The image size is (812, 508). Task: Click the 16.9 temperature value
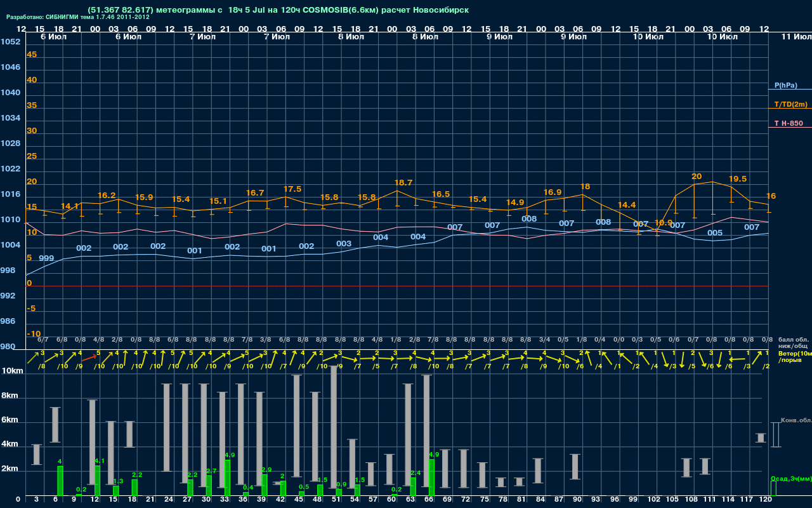(553, 192)
